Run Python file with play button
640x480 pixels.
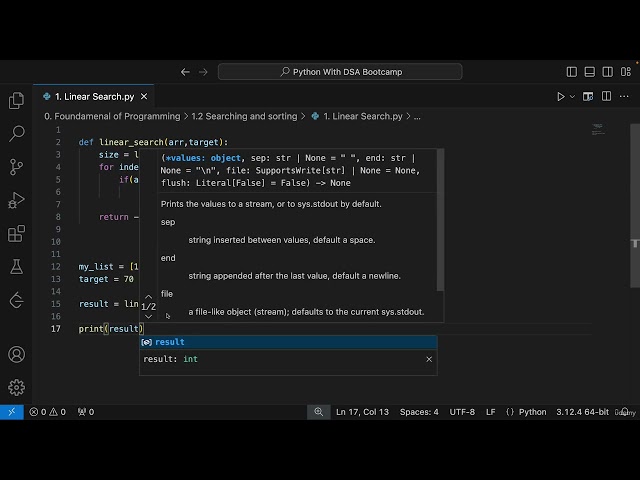pyautogui.click(x=561, y=96)
